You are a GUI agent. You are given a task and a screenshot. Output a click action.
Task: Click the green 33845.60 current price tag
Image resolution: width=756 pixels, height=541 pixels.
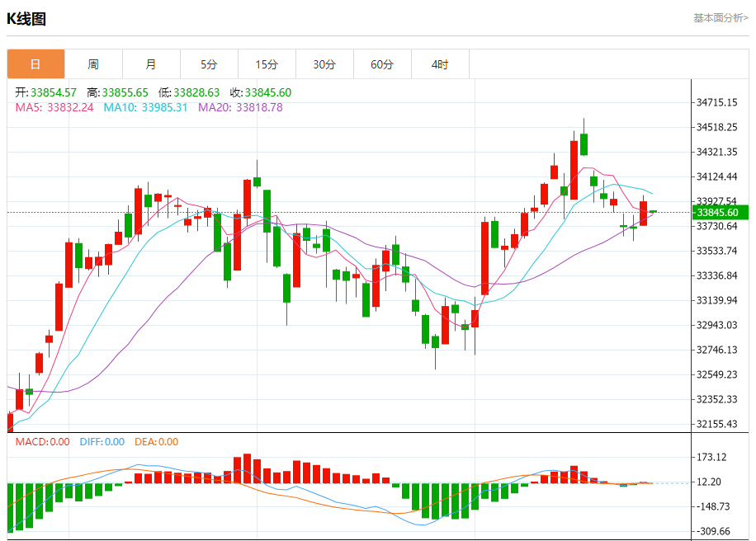(x=721, y=213)
